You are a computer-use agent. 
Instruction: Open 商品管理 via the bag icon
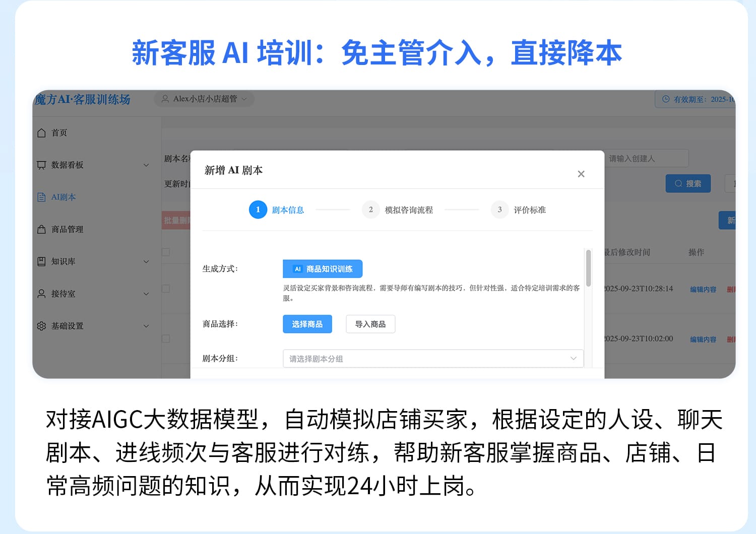pyautogui.click(x=41, y=229)
